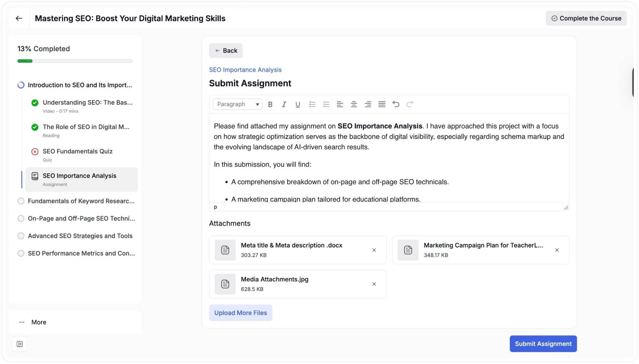Expand SEO Performance Metrics section
This screenshot has width=639, height=364.
(x=76, y=253)
